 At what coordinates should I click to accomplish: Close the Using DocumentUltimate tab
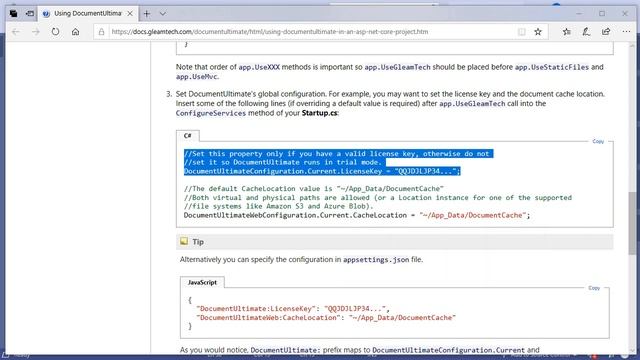point(130,13)
